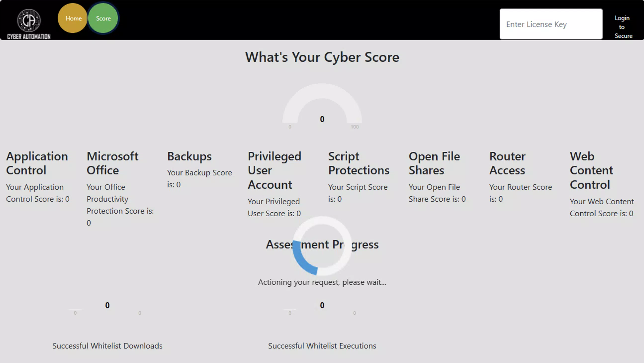Click 'Your Web Content Control Score' text

[601, 208]
